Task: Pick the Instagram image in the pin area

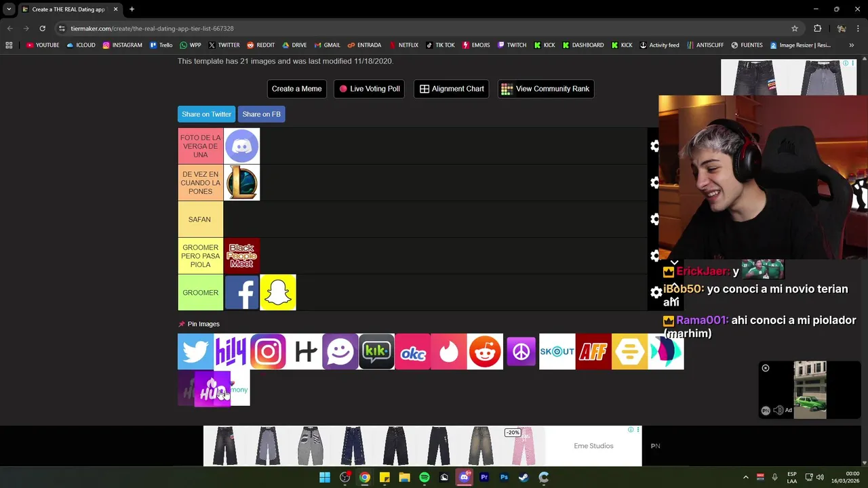Action: (268, 351)
